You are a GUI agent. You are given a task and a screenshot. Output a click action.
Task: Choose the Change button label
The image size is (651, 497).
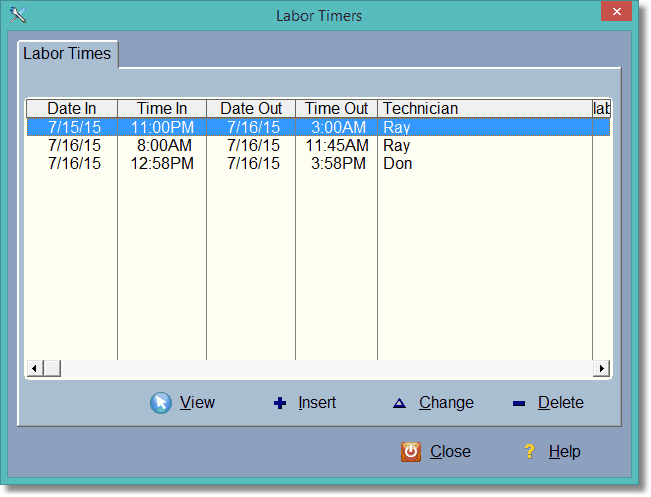click(446, 402)
